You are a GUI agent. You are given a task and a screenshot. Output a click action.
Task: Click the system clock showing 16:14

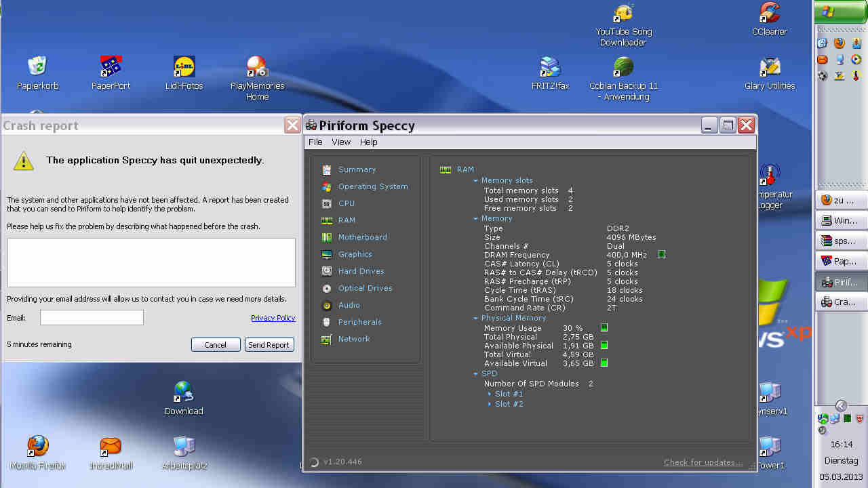click(x=841, y=445)
